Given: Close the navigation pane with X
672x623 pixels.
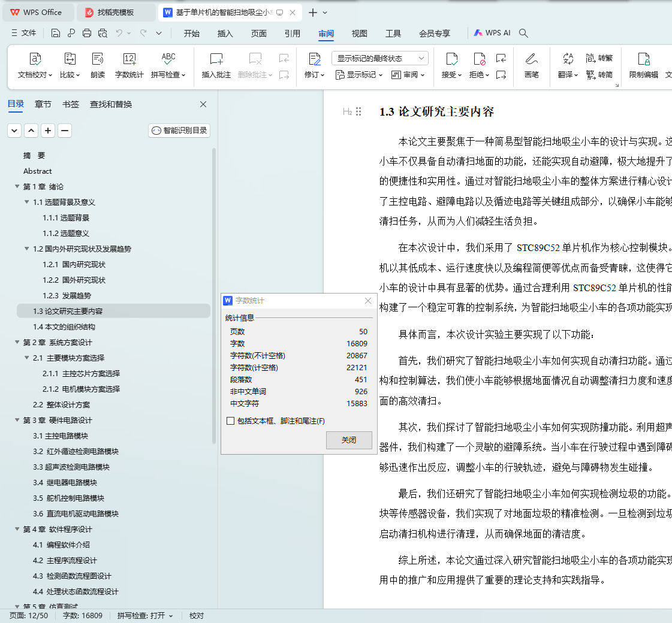Looking at the screenshot, I should (x=203, y=104).
